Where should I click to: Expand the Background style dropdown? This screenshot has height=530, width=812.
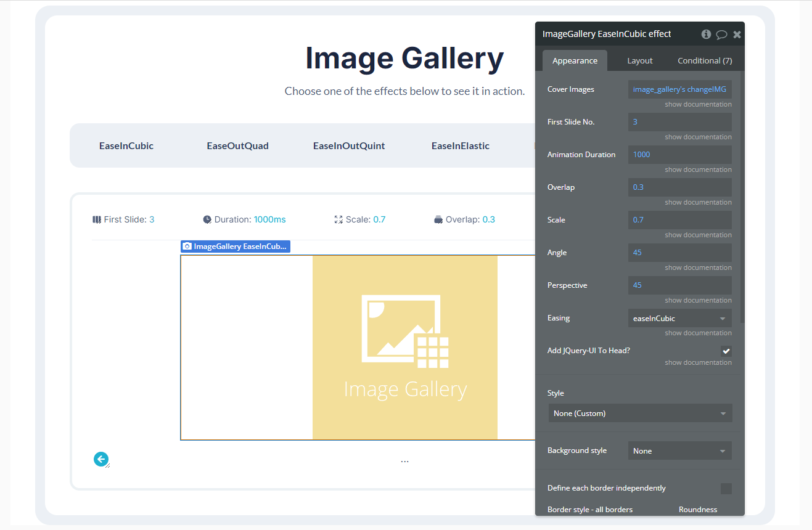pos(679,450)
